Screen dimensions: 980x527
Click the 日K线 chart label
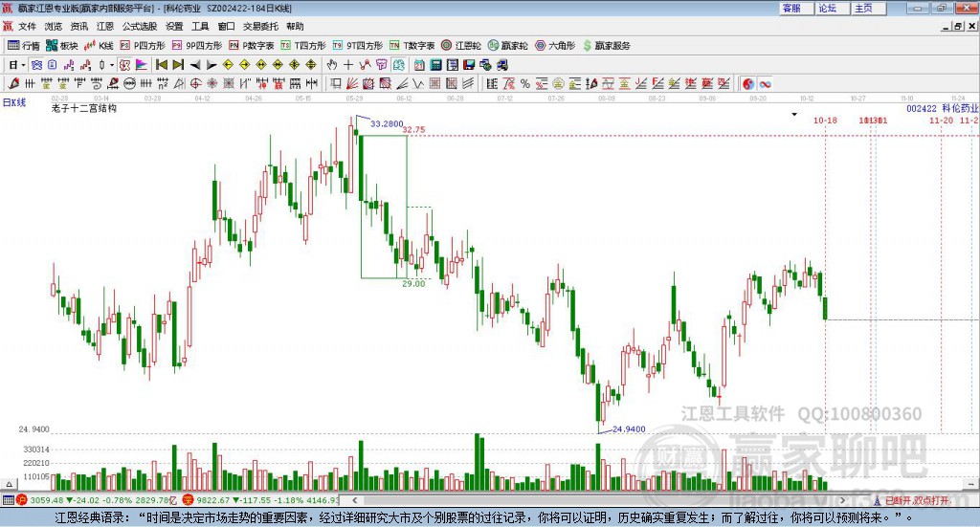14,102
